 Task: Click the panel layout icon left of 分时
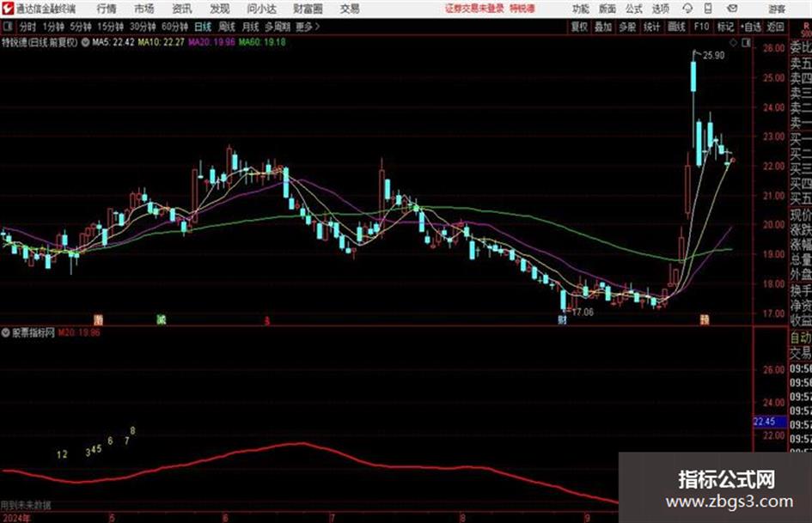[9, 27]
